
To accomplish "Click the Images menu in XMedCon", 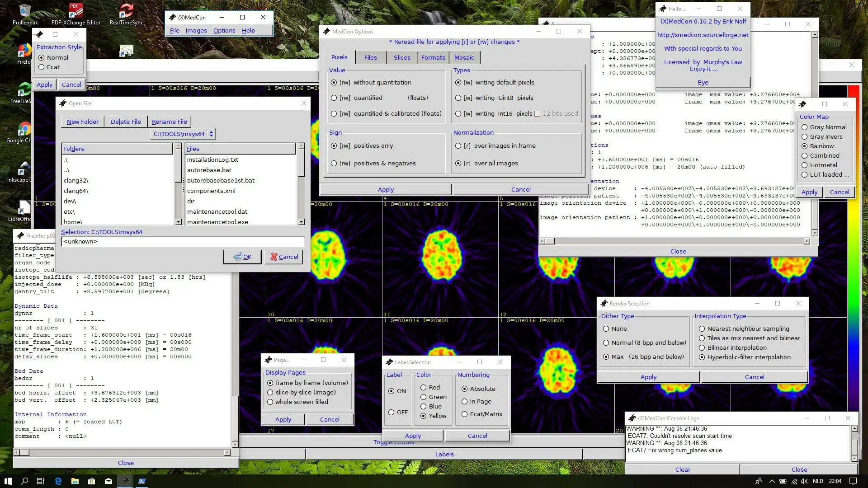I will coord(196,31).
